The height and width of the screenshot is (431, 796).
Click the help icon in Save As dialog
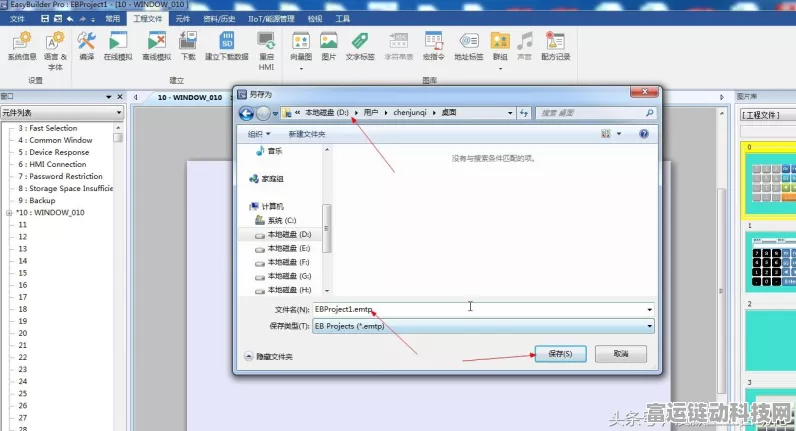[x=644, y=134]
